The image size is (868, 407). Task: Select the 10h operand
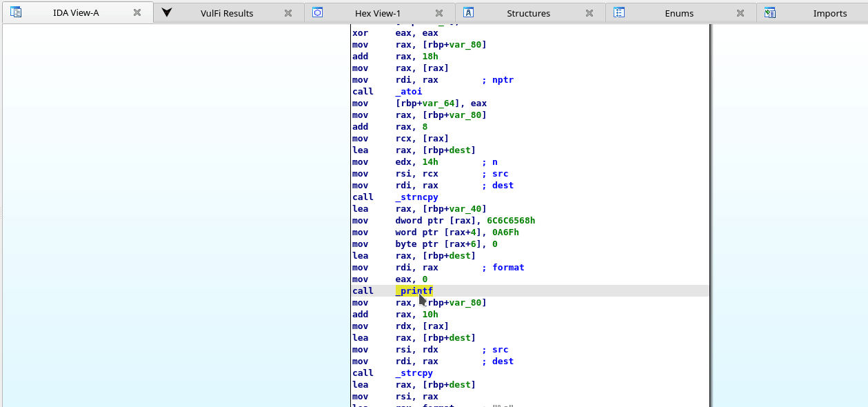(430, 315)
